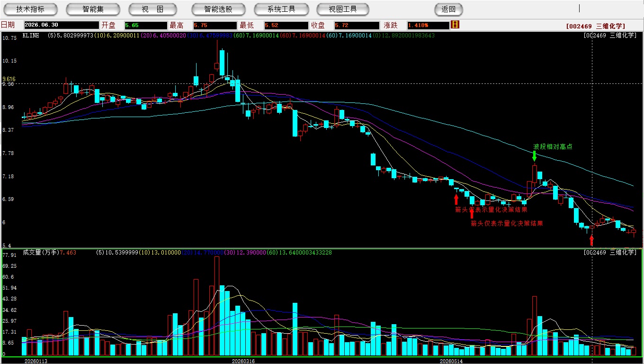Click the white stock label in the volume panel corner
The image size is (644, 364).
click(x=610, y=253)
